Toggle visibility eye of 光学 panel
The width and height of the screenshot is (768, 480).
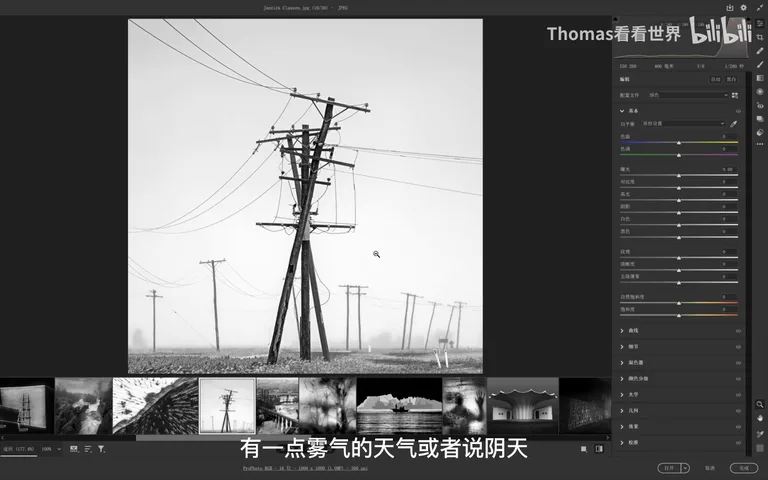click(738, 395)
